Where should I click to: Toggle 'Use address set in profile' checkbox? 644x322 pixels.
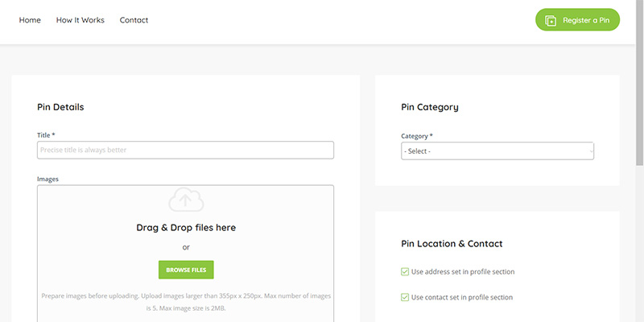405,272
